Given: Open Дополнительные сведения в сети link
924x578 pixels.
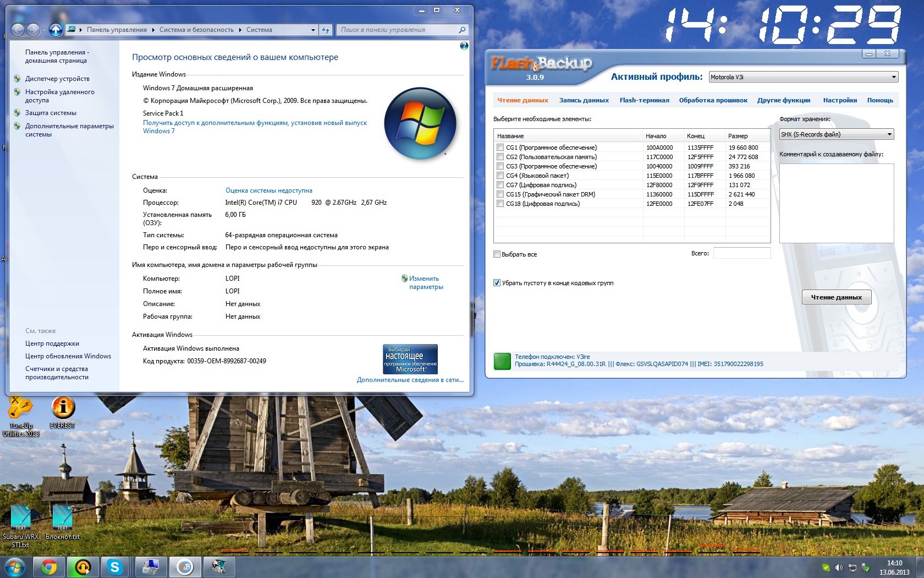Looking at the screenshot, I should [410, 380].
